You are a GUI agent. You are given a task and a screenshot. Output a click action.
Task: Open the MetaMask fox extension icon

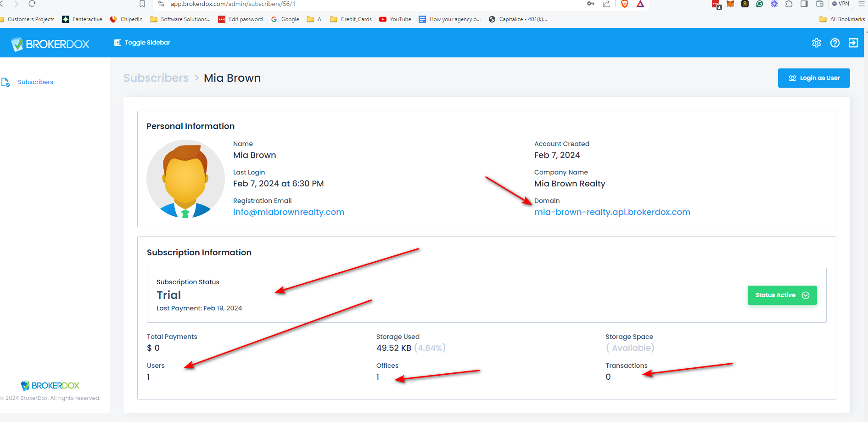730,4
